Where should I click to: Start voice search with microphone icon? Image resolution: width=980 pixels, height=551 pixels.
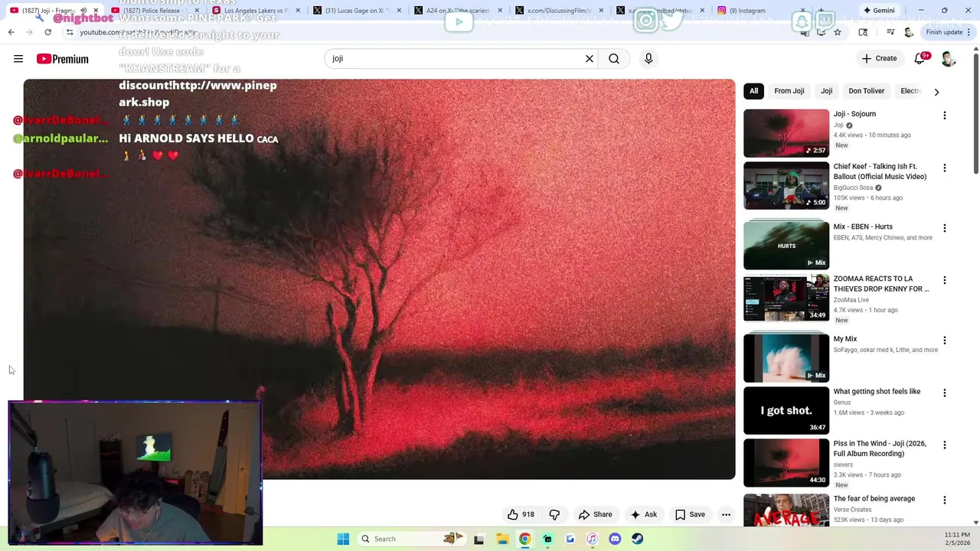[x=648, y=59]
